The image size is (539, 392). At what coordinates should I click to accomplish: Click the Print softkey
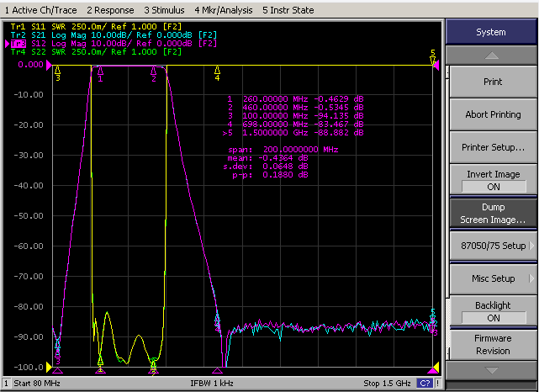494,82
